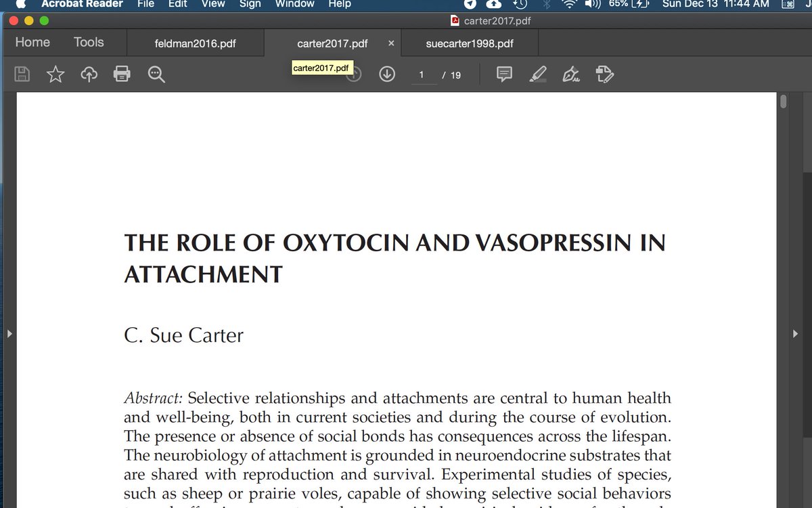This screenshot has width=812, height=508.
Task: Open the find text magnifier tool
Action: coord(156,75)
